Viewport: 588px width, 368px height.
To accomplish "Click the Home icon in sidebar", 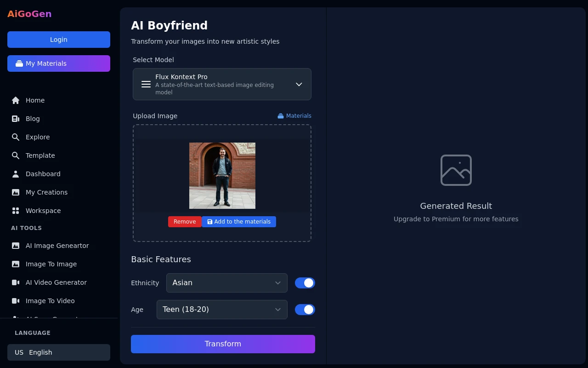I will pos(16,100).
